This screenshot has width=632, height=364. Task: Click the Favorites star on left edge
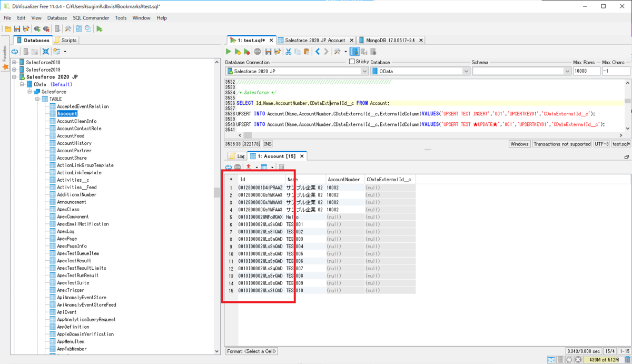tap(5, 67)
